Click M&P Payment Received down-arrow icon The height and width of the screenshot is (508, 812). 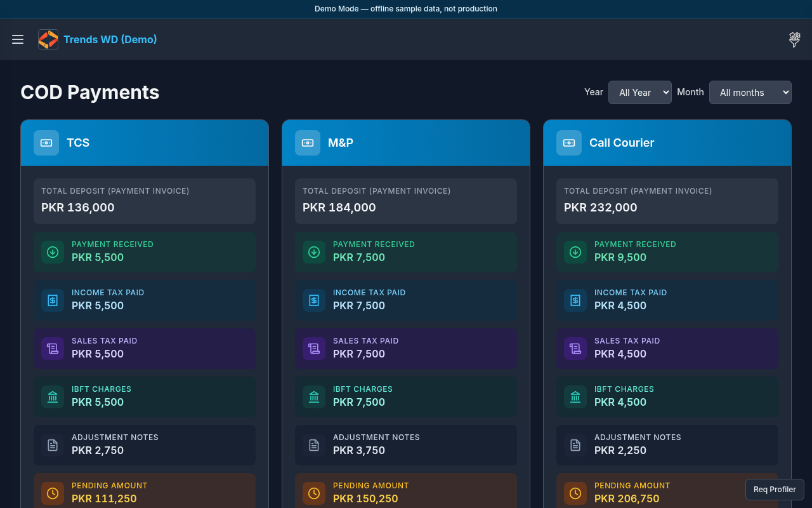[314, 252]
